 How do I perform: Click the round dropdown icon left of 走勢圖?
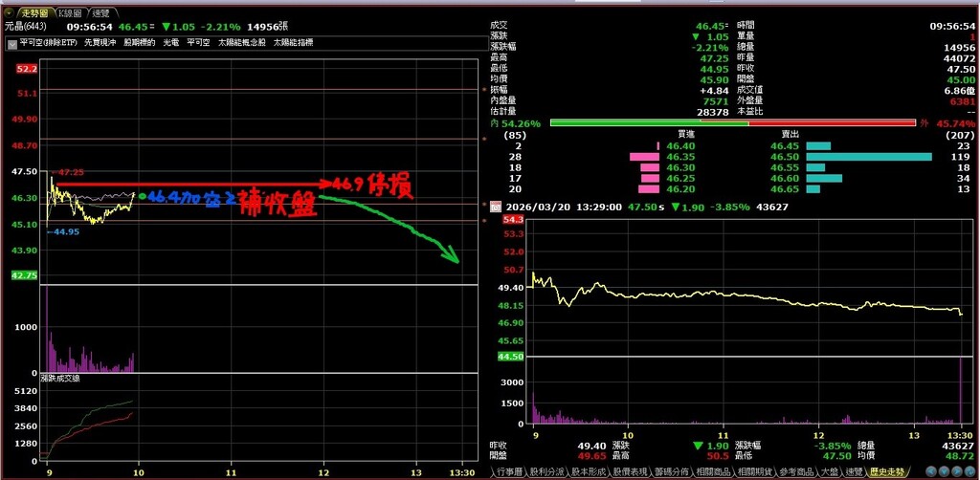11,13
